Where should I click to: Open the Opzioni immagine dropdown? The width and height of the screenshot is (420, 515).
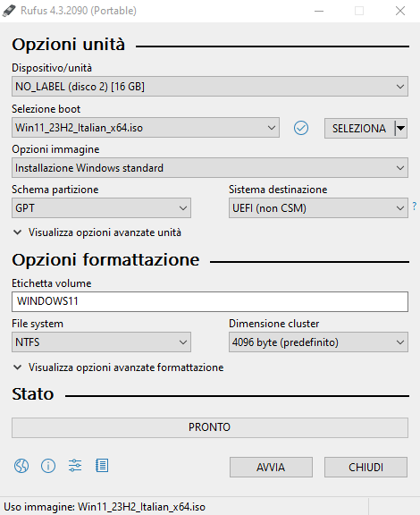[210, 168]
